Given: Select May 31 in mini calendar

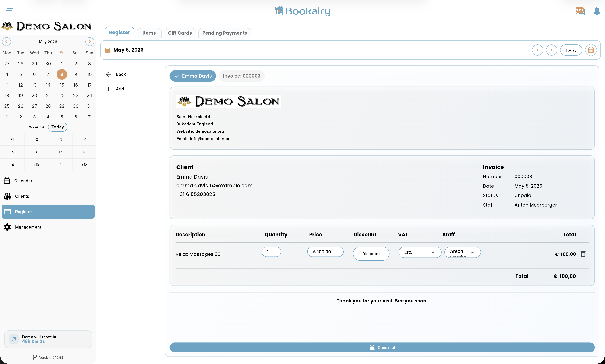Looking at the screenshot, I should 89,106.
